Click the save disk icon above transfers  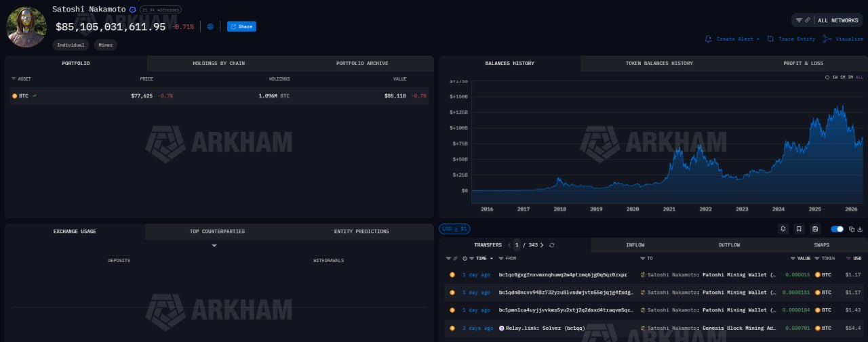coord(815,229)
